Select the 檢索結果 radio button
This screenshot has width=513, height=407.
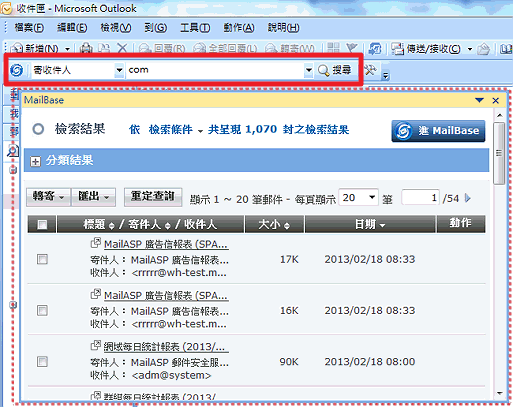[x=38, y=129]
